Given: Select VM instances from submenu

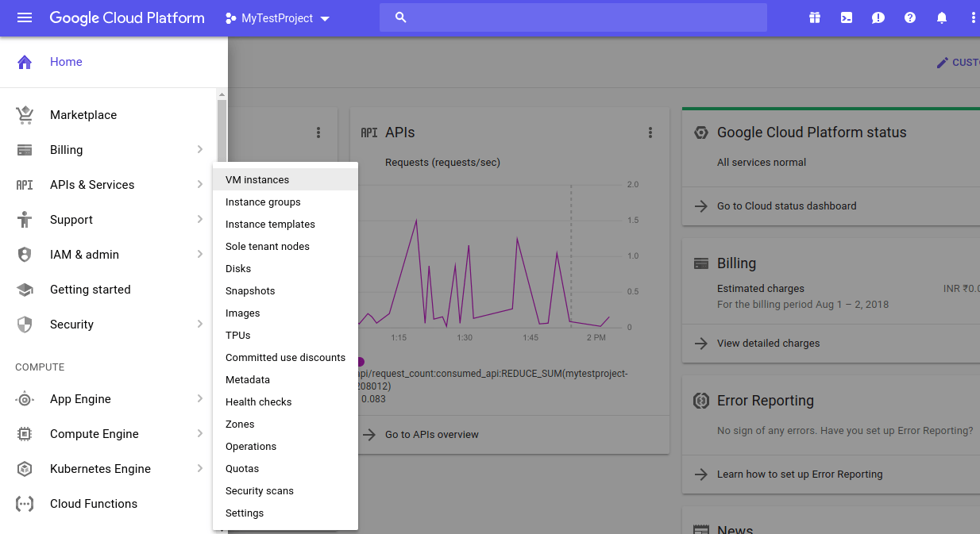Looking at the screenshot, I should [285, 180].
